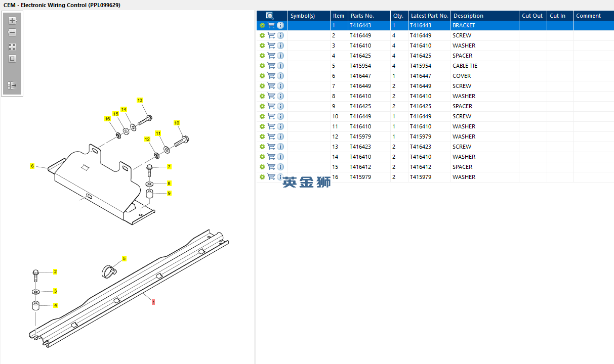The height and width of the screenshot is (364, 614).
Task: Show info for item 7 SCREW
Action: pyautogui.click(x=280, y=86)
